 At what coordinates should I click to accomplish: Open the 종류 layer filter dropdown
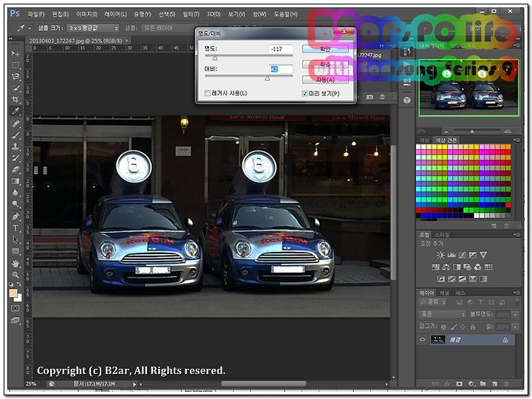click(433, 302)
